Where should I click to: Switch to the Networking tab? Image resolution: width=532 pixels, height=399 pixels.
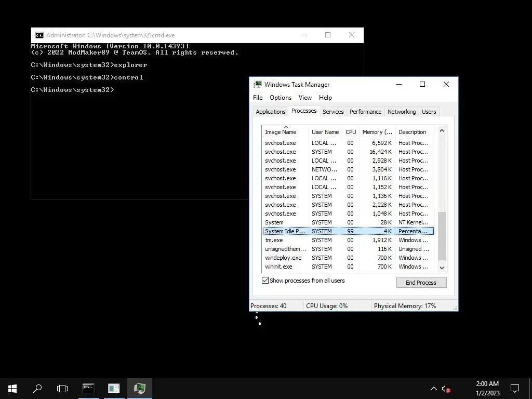[402, 112]
